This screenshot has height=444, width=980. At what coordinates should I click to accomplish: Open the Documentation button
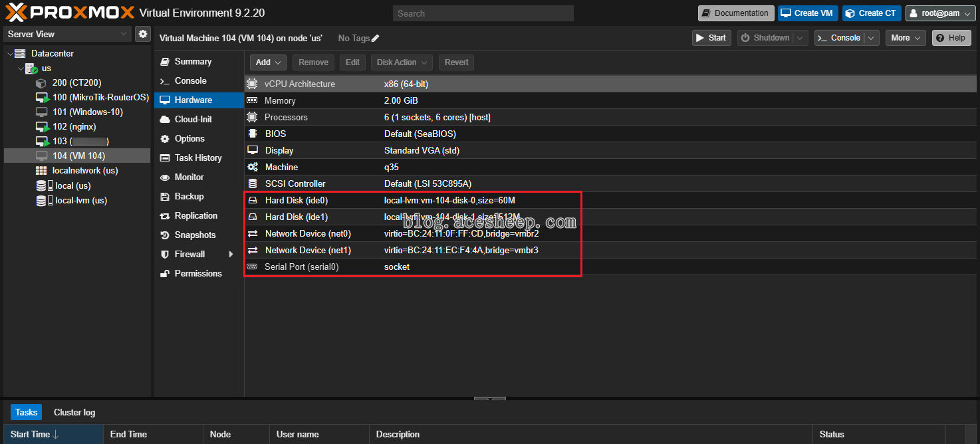tap(736, 13)
